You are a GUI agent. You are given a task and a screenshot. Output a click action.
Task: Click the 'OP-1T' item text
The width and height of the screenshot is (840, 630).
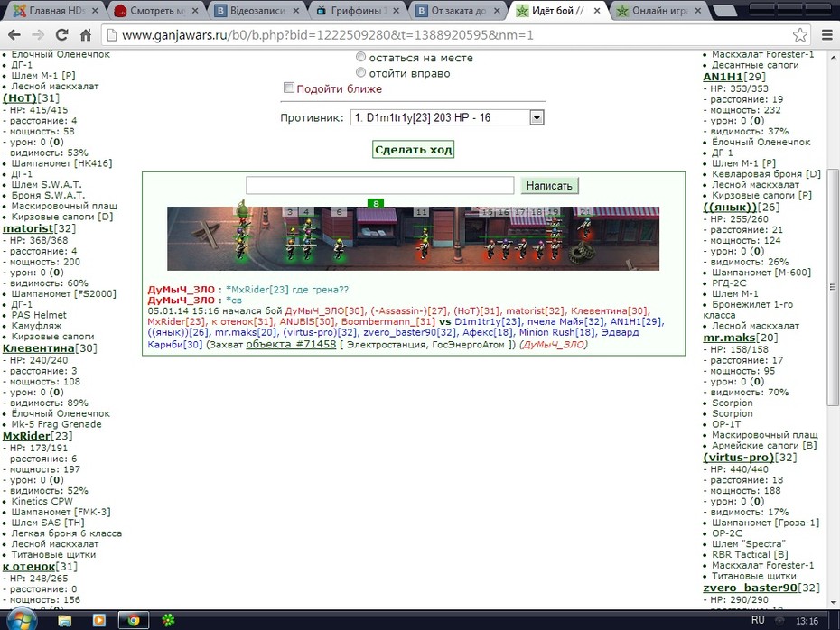(x=726, y=424)
